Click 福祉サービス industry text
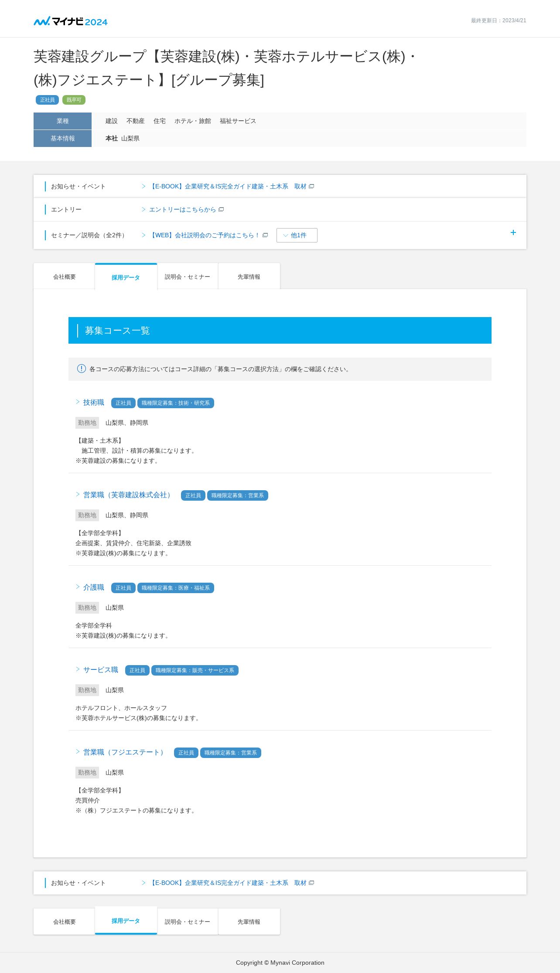The height and width of the screenshot is (973, 560). coord(238,121)
